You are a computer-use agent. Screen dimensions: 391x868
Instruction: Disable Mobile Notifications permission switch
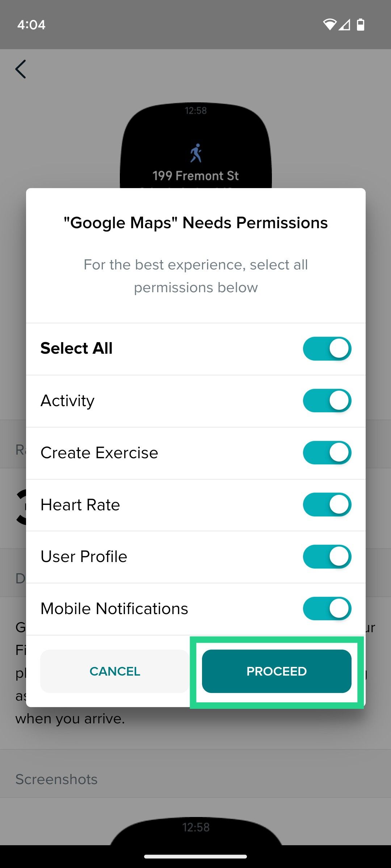click(327, 609)
